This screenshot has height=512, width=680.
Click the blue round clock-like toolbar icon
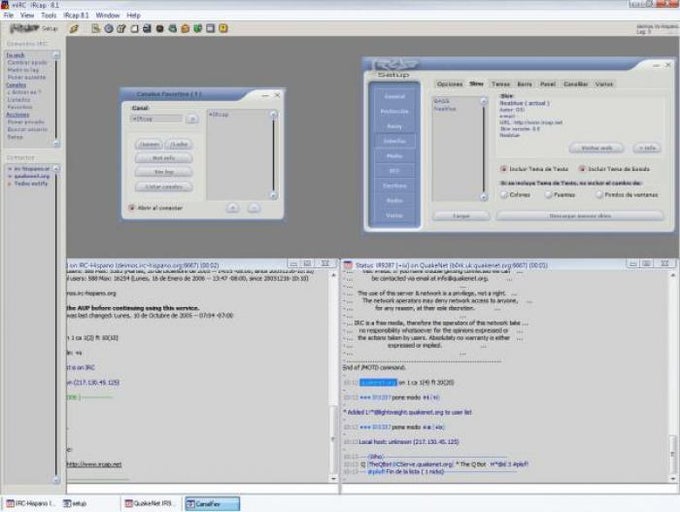pos(108,29)
